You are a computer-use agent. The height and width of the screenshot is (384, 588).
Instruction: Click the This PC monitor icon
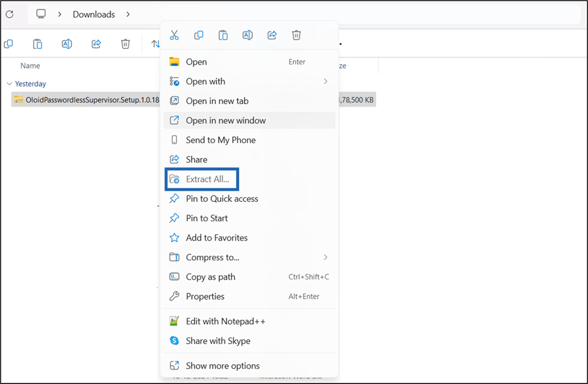coord(41,14)
